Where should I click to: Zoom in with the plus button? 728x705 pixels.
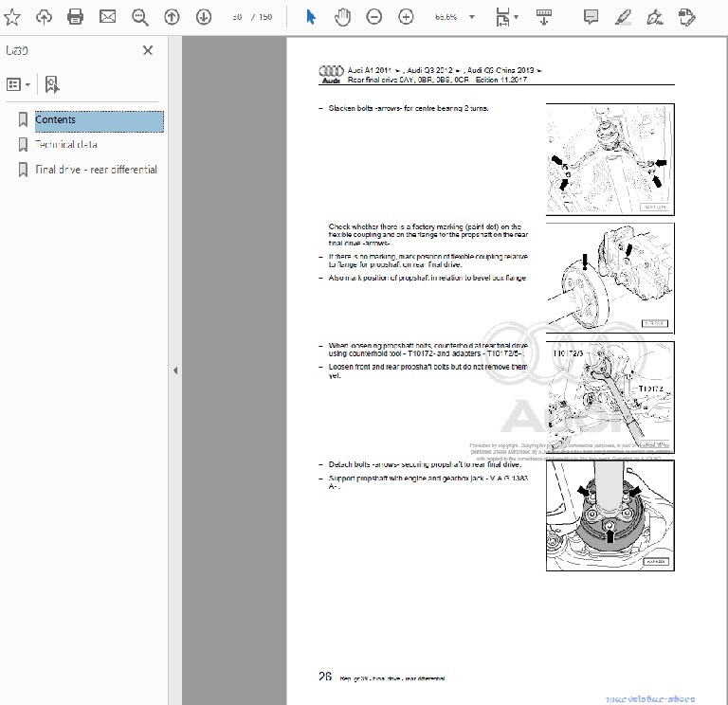[406, 16]
